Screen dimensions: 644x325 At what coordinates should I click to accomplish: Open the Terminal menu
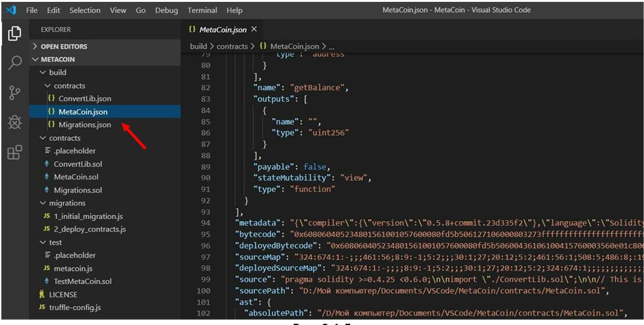(x=203, y=11)
